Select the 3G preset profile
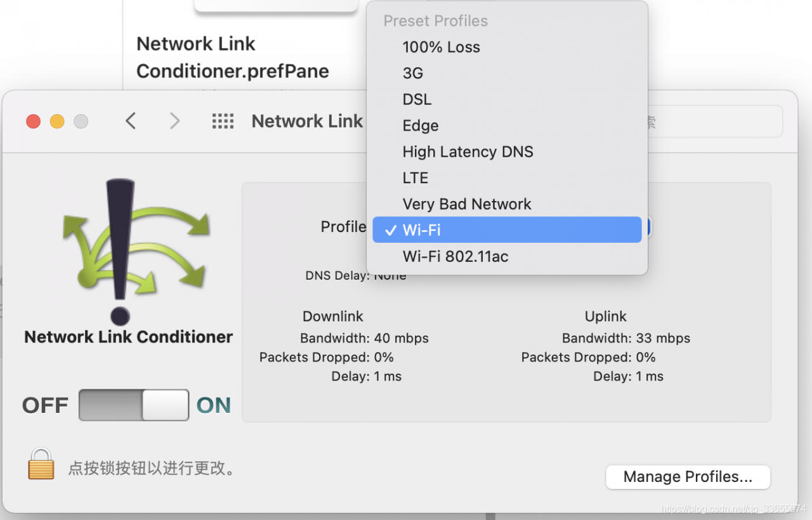This screenshot has width=812, height=520. 507,73
